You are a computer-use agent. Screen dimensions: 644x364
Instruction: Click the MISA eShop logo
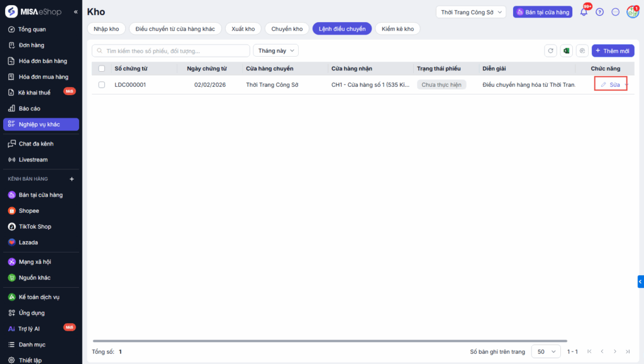pyautogui.click(x=33, y=11)
